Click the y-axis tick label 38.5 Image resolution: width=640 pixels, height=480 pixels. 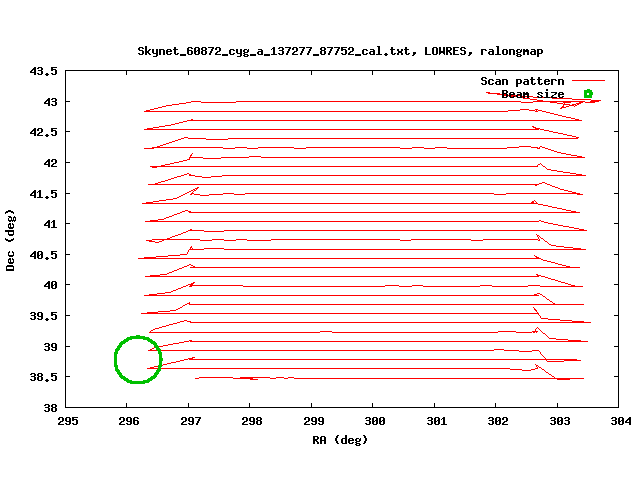tap(44, 377)
